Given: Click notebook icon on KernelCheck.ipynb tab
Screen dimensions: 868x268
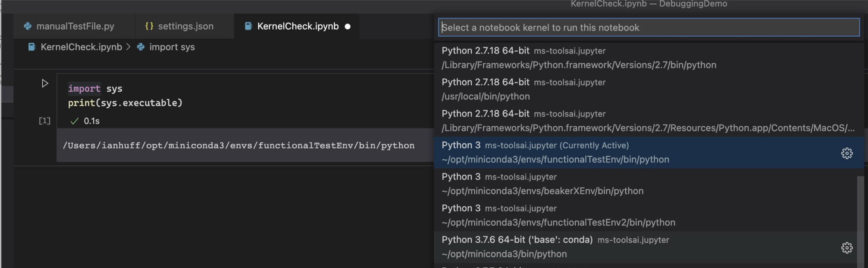Looking at the screenshot, I should click(248, 26).
